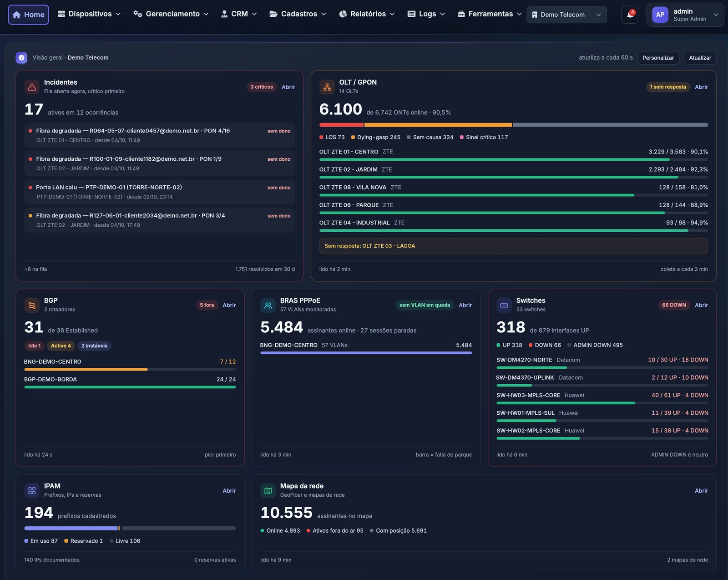728x580 pixels.
Task: Open the Gerenciamento menu
Action: coord(171,14)
